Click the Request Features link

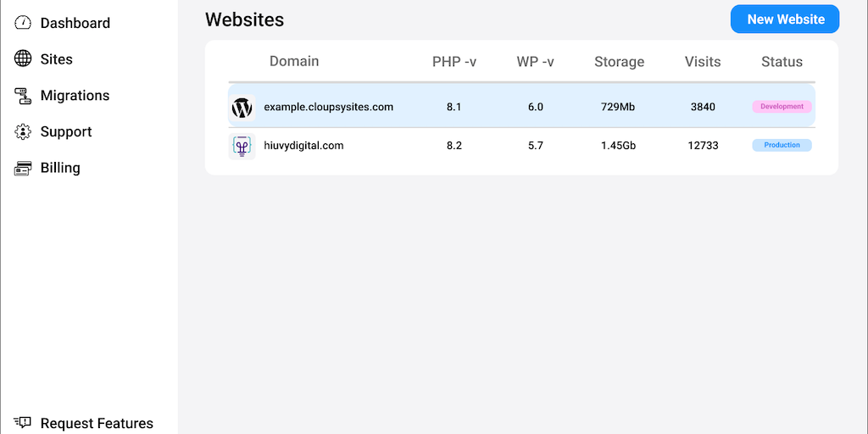97,423
